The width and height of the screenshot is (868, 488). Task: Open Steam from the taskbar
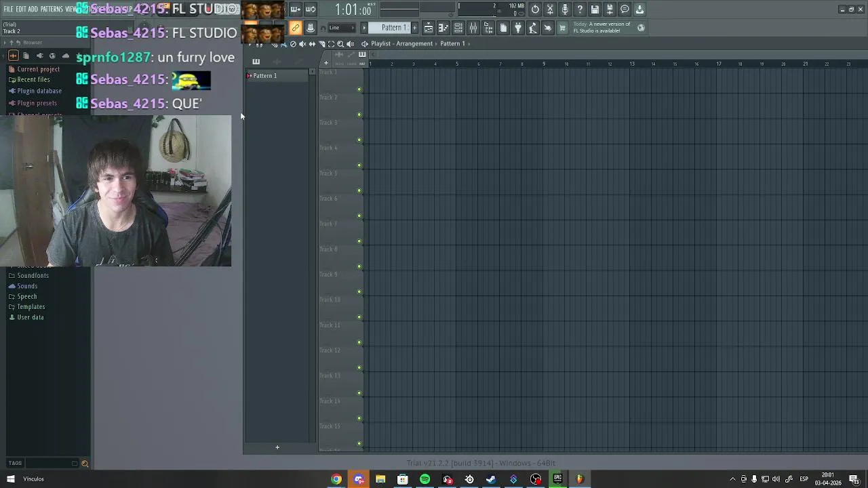click(491, 479)
